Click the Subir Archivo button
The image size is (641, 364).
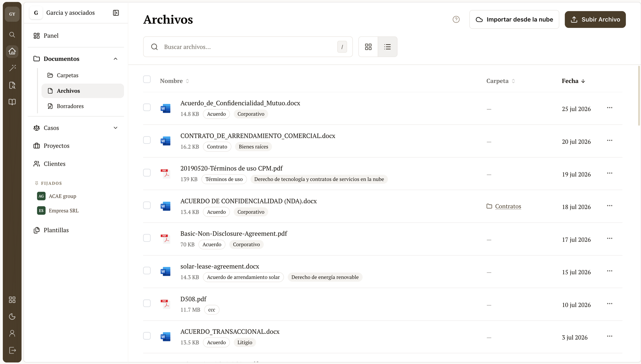[595, 20]
